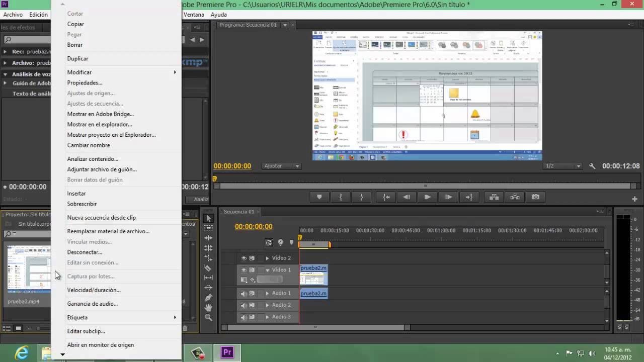Select the Razor tool in tools panel
644x362 pixels.
tap(208, 268)
